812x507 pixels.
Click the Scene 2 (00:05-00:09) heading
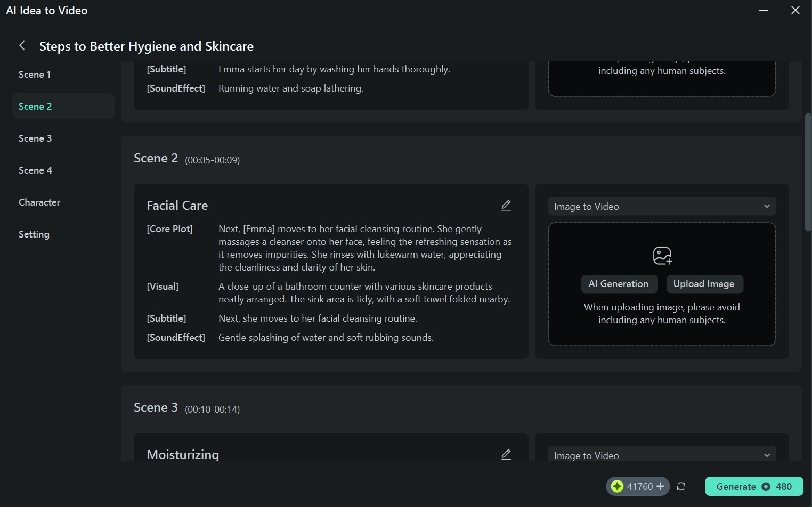(x=186, y=159)
